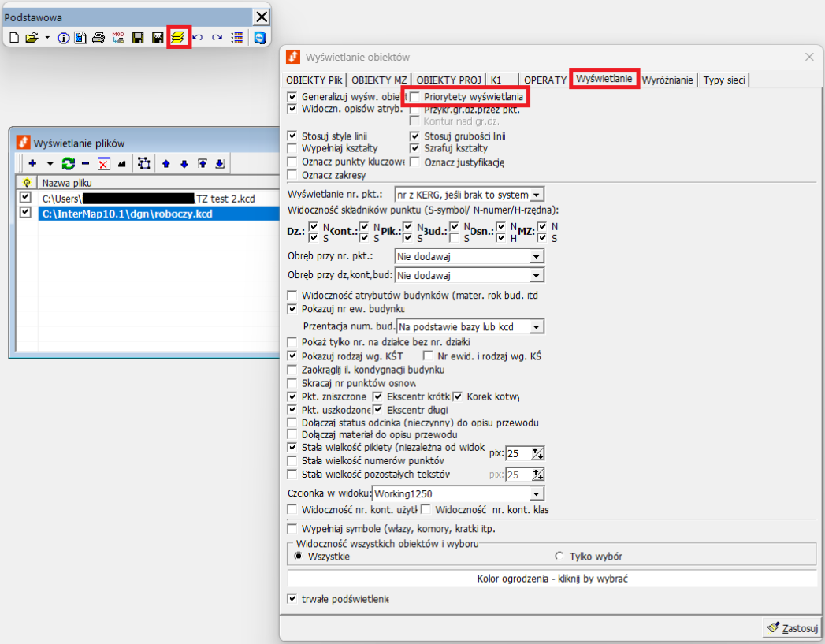Add a file with the blue plus icon

coord(32,163)
